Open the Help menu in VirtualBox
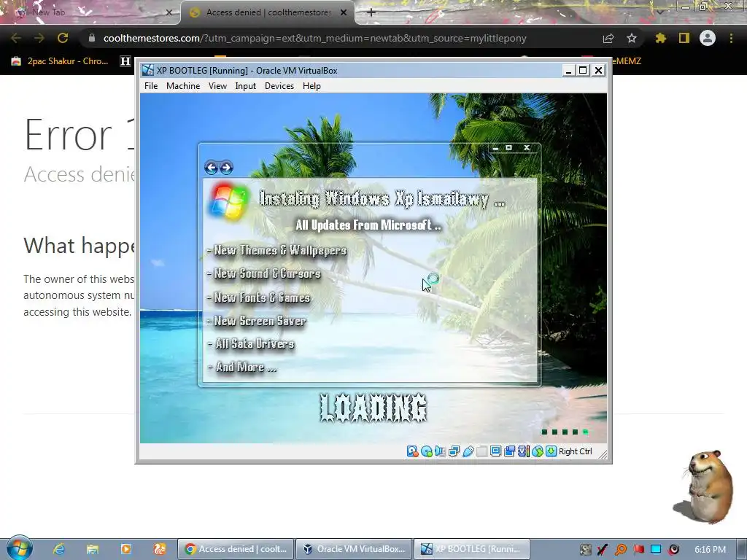The width and height of the screenshot is (747, 560). [311, 86]
